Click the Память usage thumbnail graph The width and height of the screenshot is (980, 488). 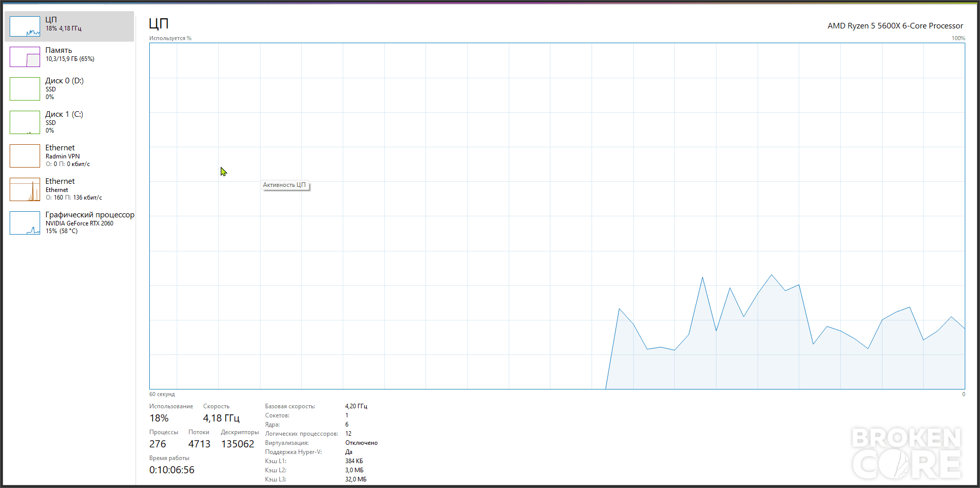click(25, 57)
